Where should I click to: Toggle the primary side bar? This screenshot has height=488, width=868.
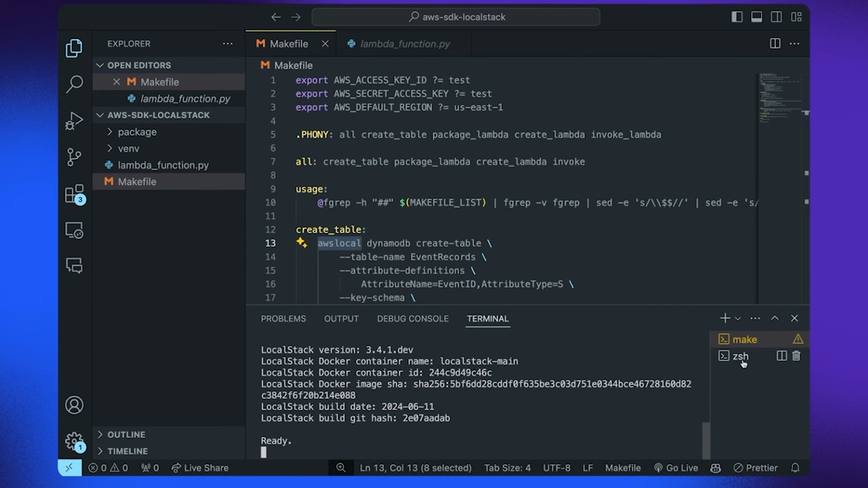[x=737, y=17]
